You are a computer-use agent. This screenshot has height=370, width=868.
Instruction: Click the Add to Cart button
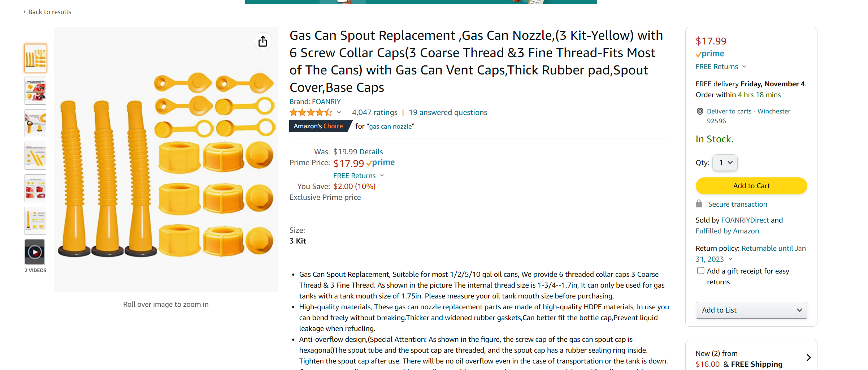pos(751,186)
